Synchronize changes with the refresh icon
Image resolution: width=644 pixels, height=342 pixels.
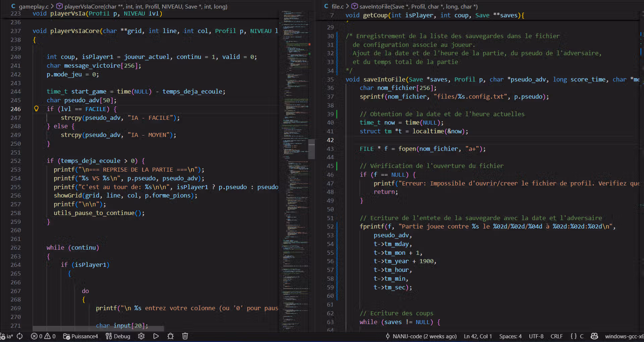coord(20,336)
